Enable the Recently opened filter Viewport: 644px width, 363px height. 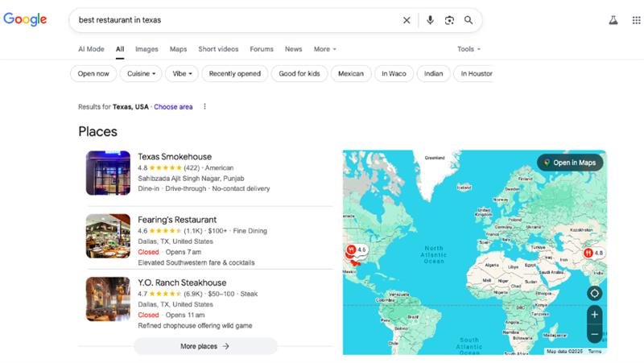[234, 74]
